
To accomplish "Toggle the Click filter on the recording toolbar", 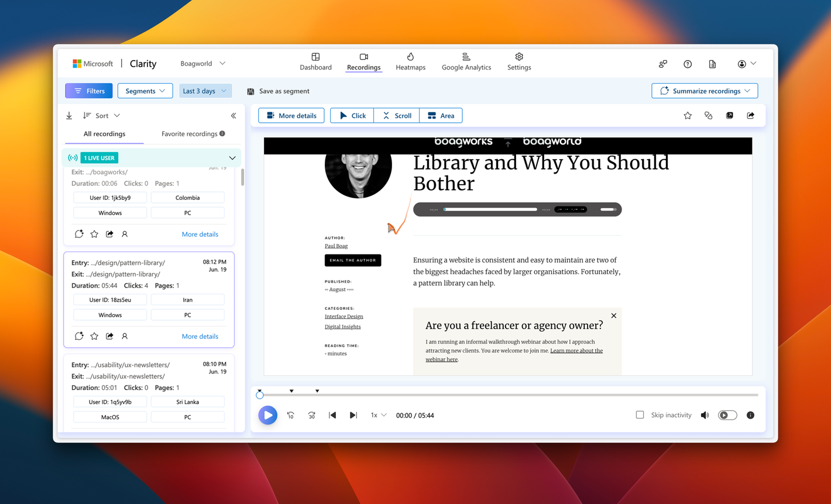I will pos(351,115).
